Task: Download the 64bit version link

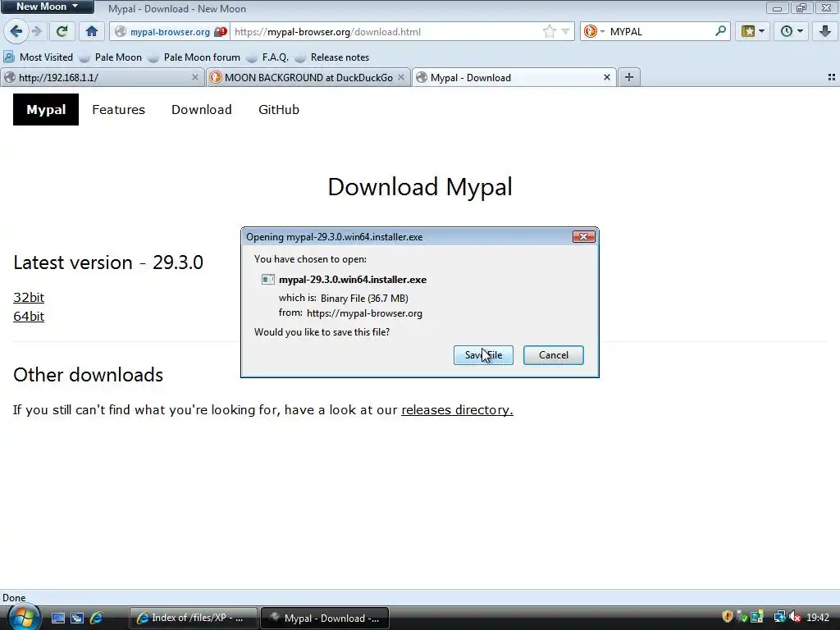Action: (29, 316)
